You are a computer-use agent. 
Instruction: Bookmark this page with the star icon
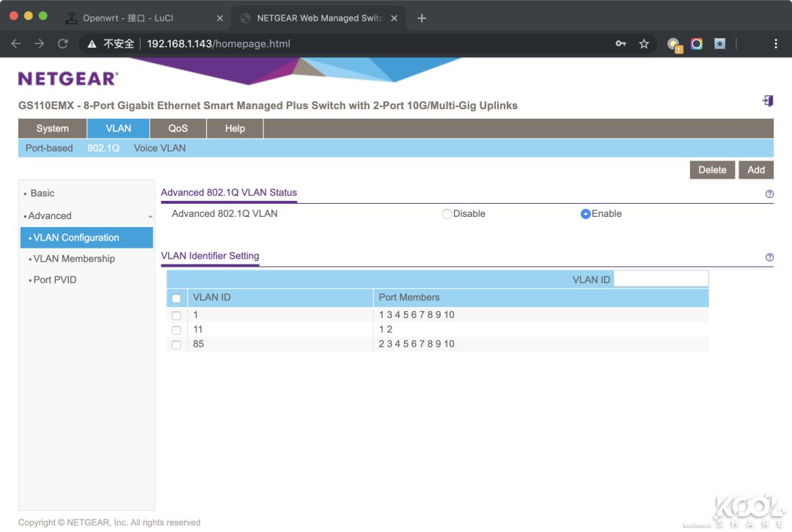(x=644, y=44)
